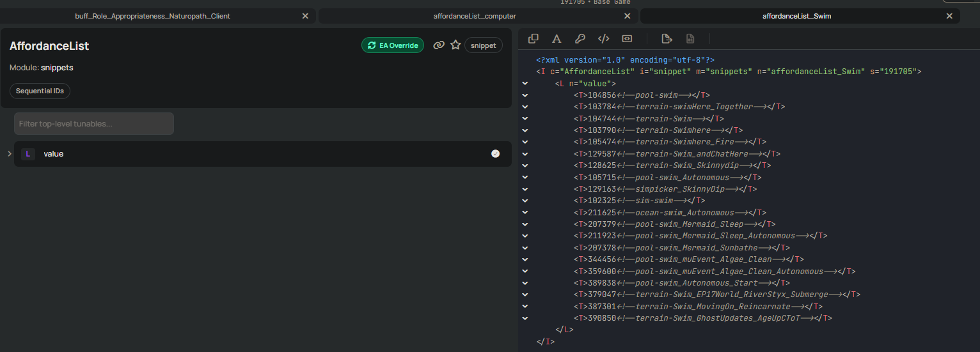
Task: Close the affordanceList_Swim tab
Action: 949,16
